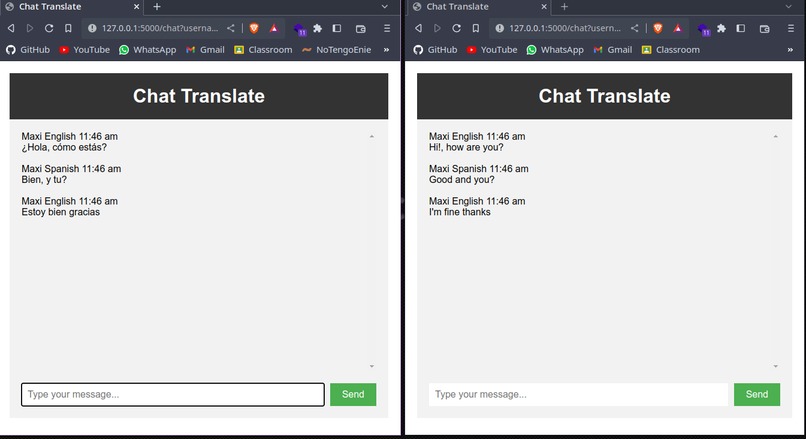Image resolution: width=806 pixels, height=439 pixels.
Task: Open new tab in right browser window
Action: 564,7
